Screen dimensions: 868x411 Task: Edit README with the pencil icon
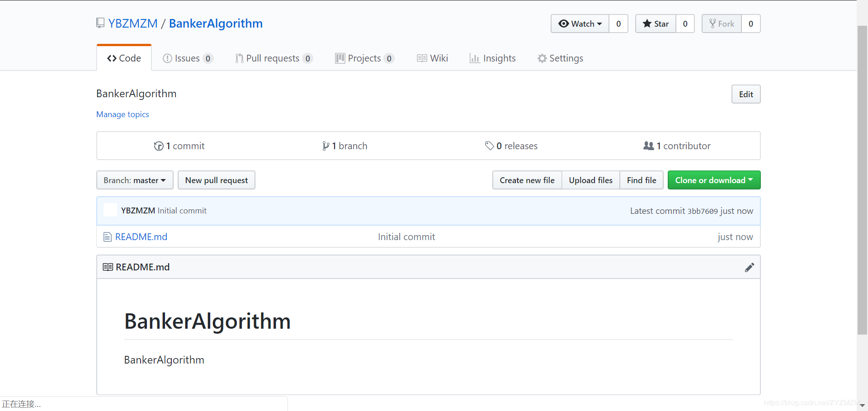click(749, 267)
